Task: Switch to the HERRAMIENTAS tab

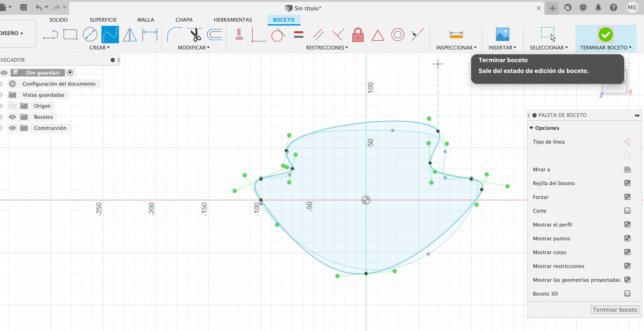Action: pyautogui.click(x=233, y=20)
